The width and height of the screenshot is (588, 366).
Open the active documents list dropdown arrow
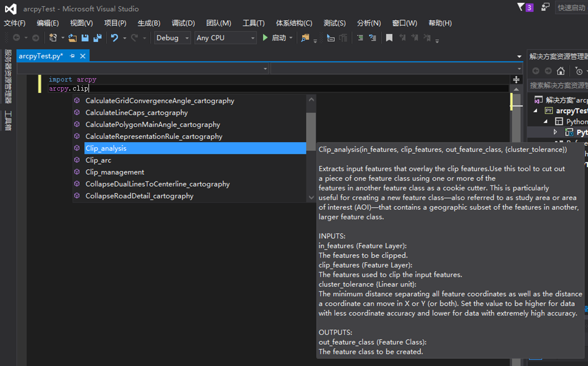pos(519,57)
